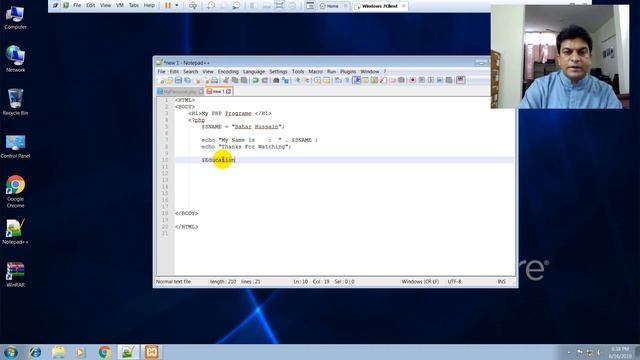640x360 pixels.
Task: Open the VMware VM menu
Action: pos(120,5)
